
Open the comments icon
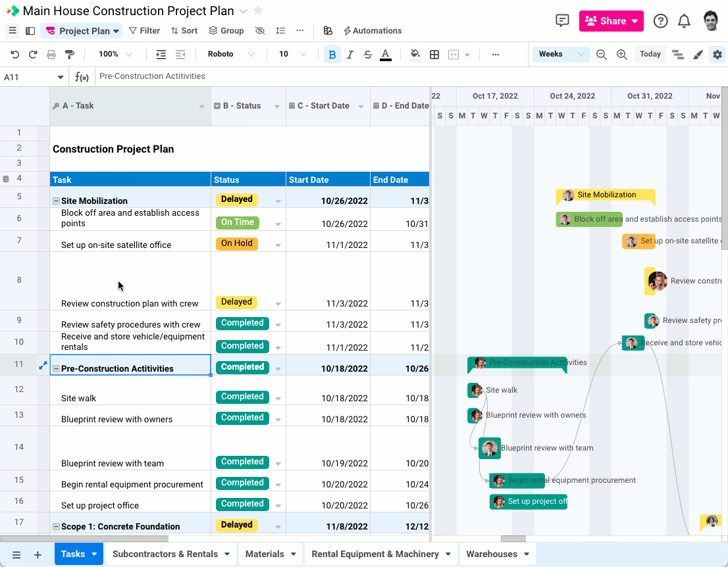point(562,20)
